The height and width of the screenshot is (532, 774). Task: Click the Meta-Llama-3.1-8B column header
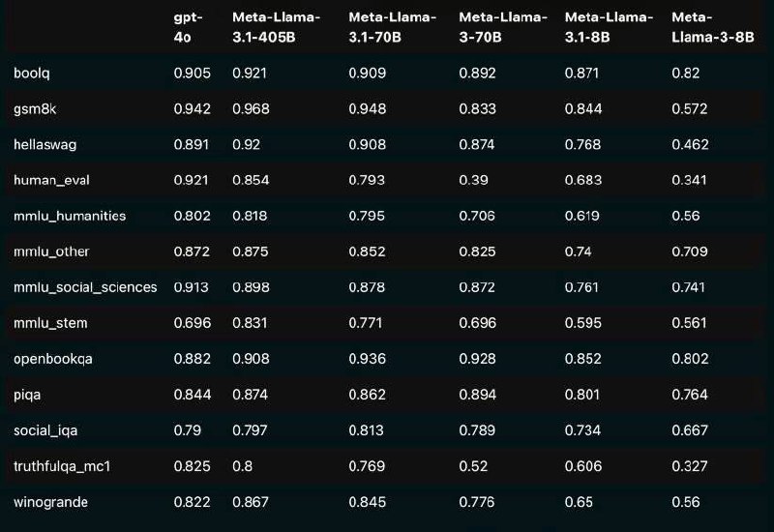(x=609, y=27)
